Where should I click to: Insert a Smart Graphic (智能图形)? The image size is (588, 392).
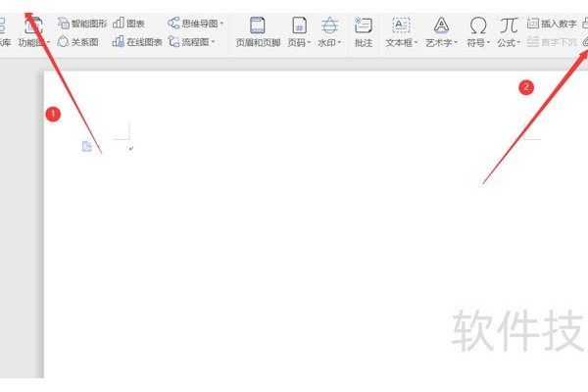[82, 24]
